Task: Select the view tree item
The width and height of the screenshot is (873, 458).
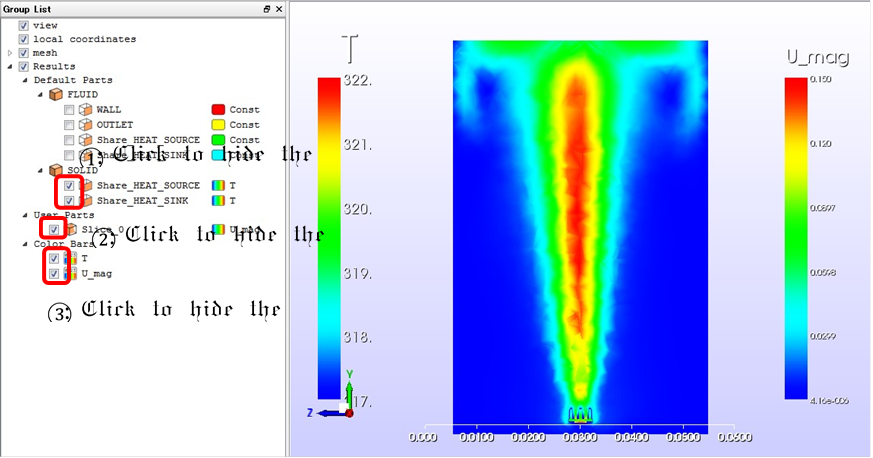Action: pos(45,24)
